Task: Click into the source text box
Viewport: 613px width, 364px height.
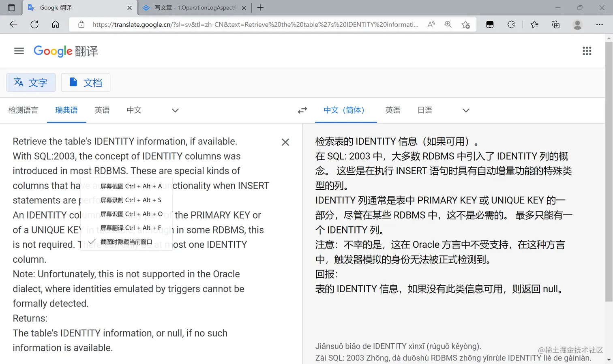Action: click(141, 244)
